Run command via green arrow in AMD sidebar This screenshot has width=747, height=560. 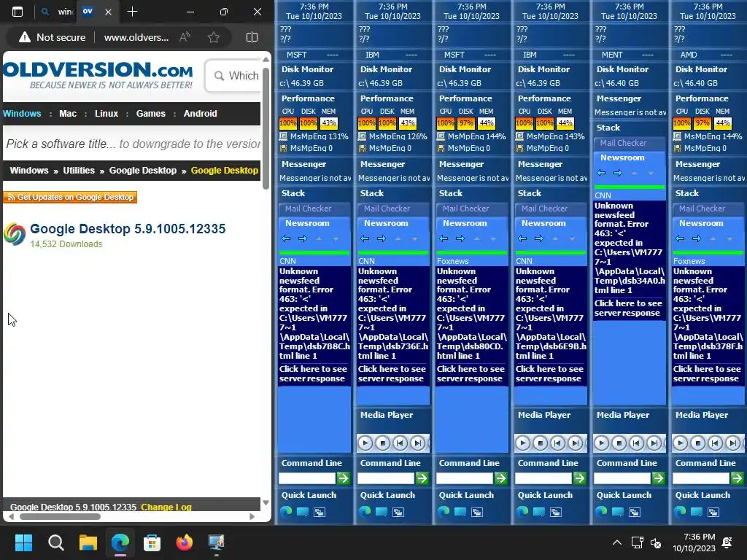pyautogui.click(x=738, y=478)
